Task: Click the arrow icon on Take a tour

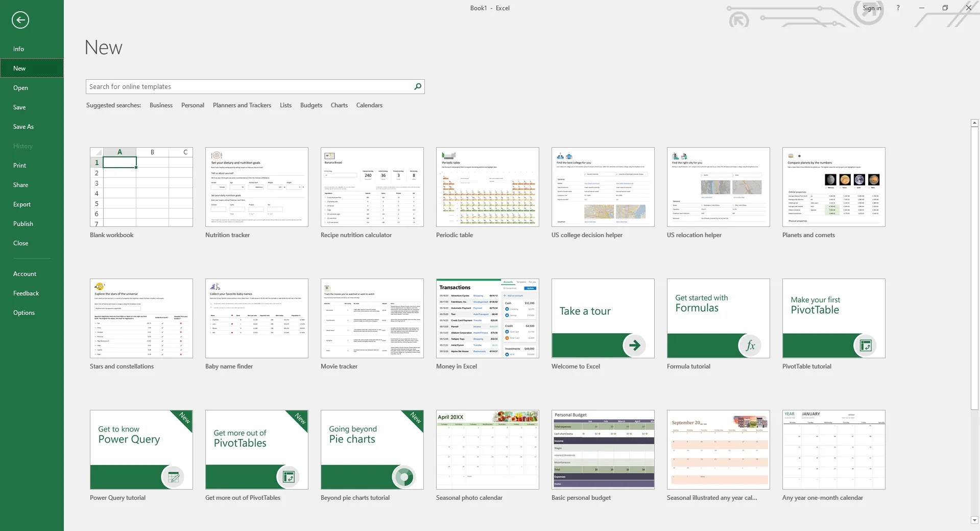Action: tap(634, 345)
